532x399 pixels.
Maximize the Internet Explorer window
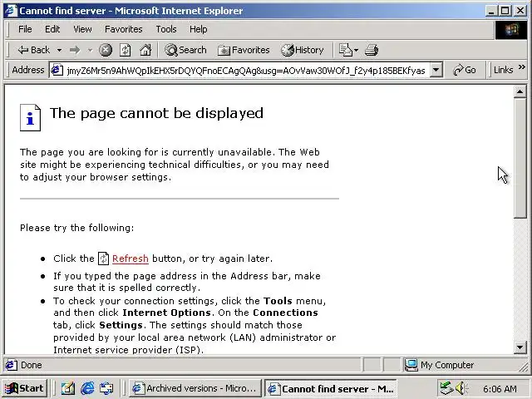(505, 11)
